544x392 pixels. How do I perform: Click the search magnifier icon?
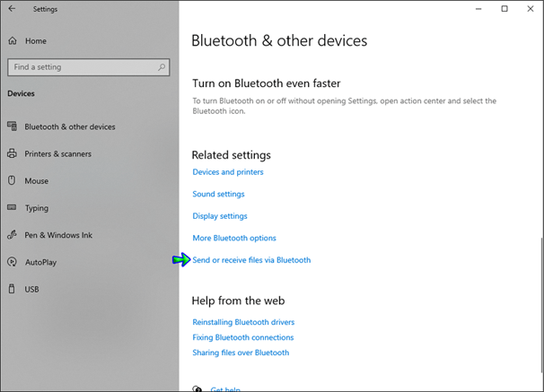click(162, 67)
